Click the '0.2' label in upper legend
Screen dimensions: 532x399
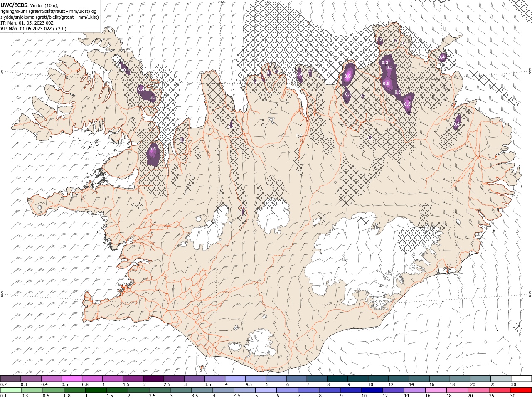[3, 384]
